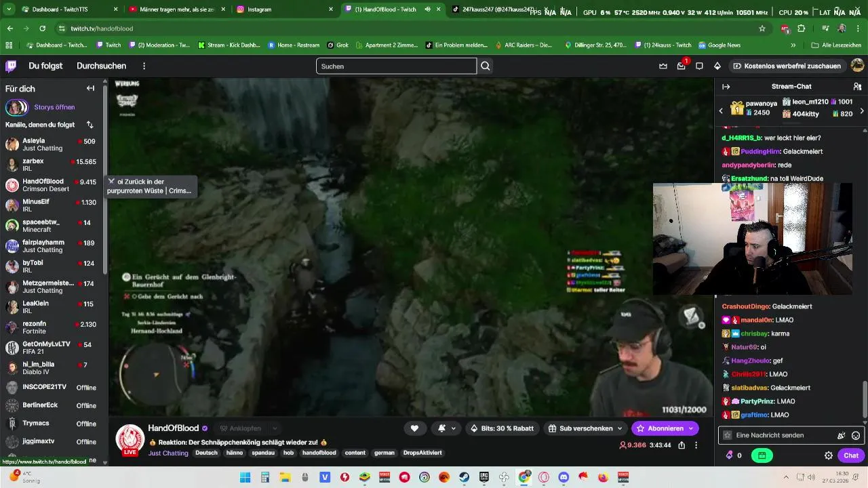The width and height of the screenshot is (868, 488).
Task: Open top navigation three-dot menu
Action: coord(144,66)
